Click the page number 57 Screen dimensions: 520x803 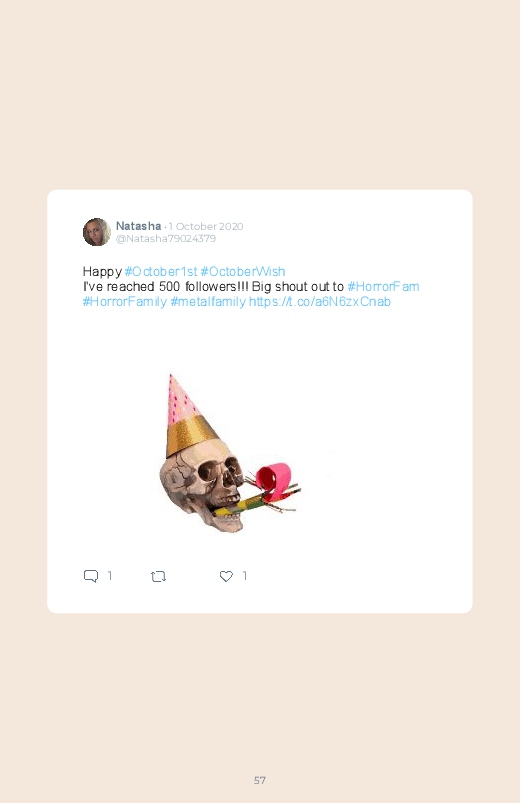coord(260,780)
